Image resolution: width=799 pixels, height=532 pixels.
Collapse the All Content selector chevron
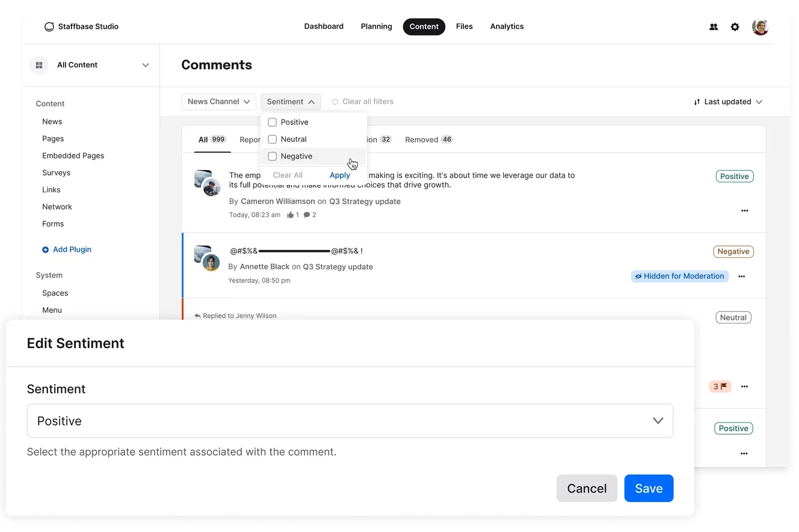click(x=144, y=65)
